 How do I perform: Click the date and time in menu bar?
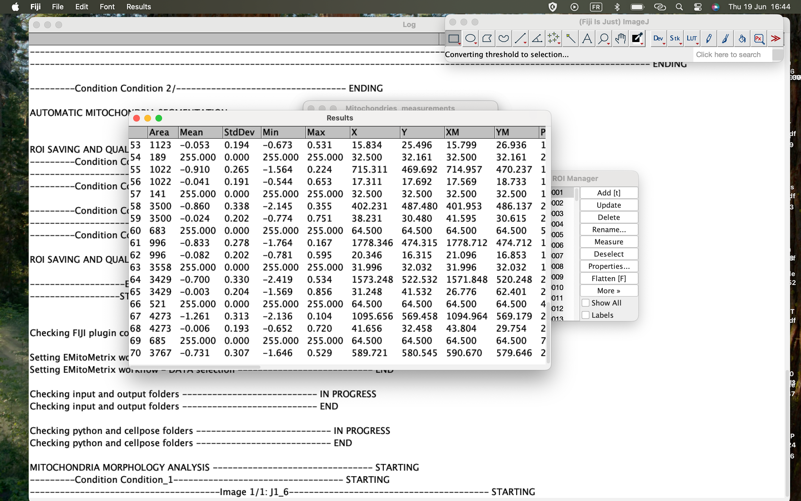pos(759,7)
